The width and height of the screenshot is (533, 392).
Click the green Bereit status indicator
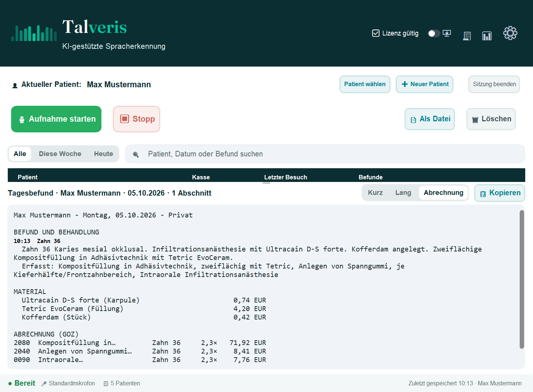(x=22, y=383)
